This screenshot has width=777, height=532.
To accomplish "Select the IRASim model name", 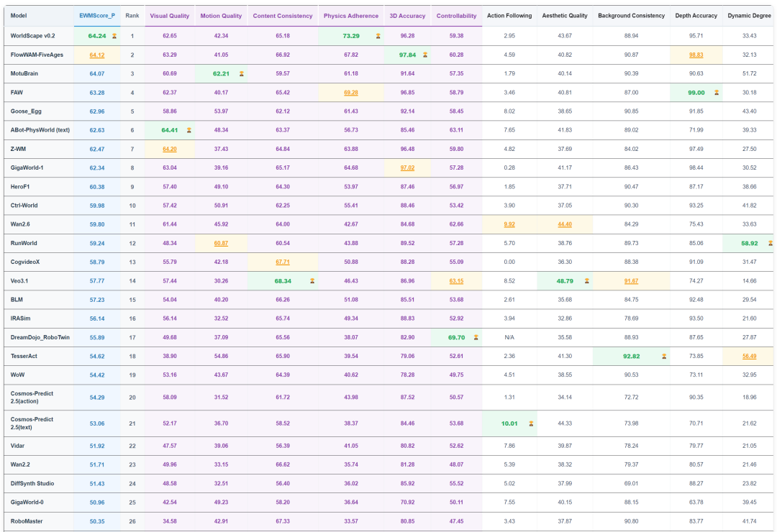I will click(20, 318).
